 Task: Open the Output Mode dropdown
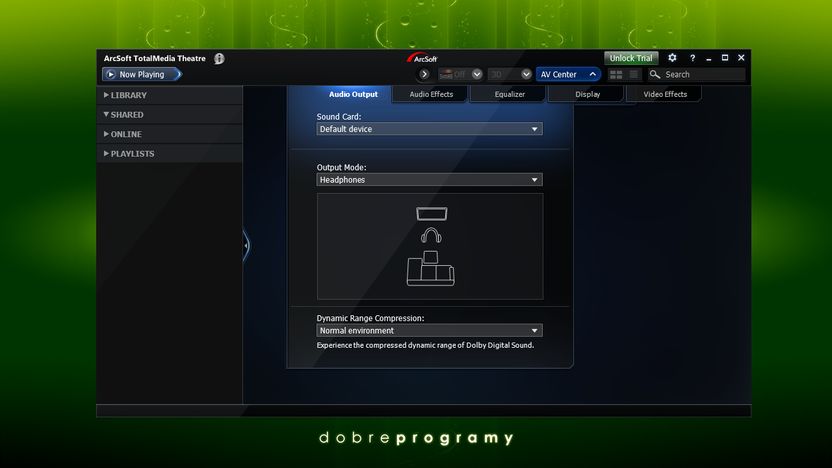(x=429, y=180)
